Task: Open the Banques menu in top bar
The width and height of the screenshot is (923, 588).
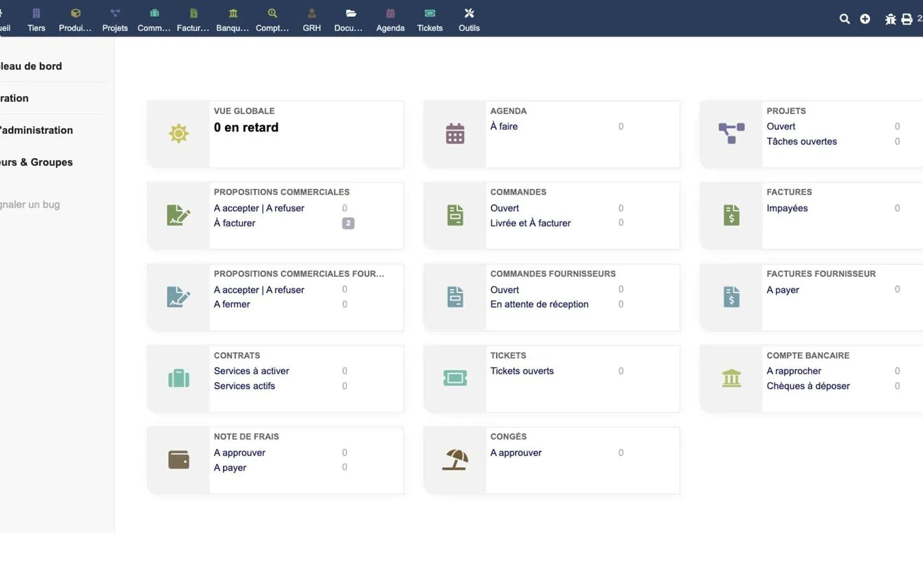Action: tap(233, 20)
